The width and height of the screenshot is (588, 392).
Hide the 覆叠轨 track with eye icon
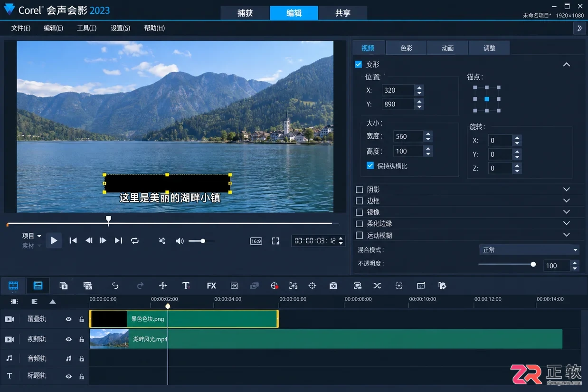point(68,319)
